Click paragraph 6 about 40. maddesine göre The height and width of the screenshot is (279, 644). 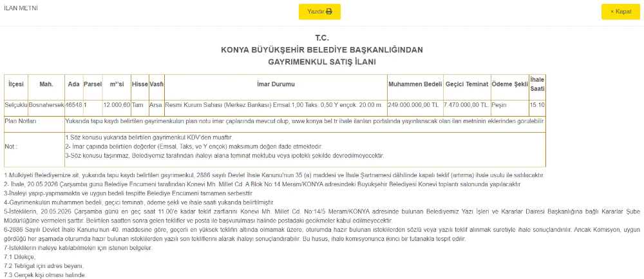(x=322, y=234)
